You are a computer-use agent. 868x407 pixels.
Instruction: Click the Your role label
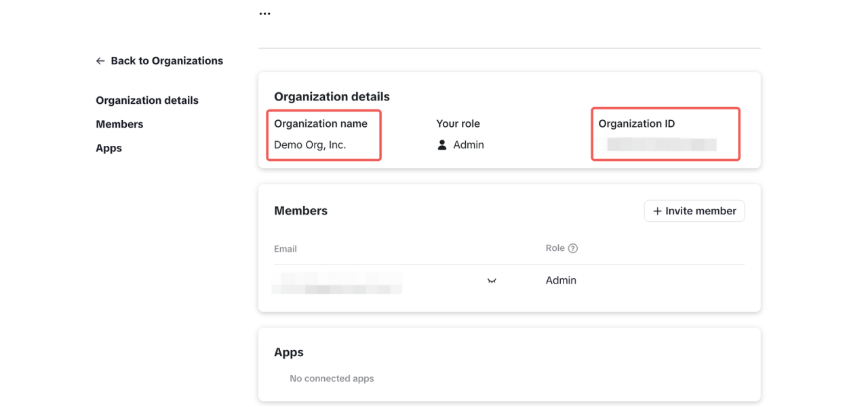458,124
